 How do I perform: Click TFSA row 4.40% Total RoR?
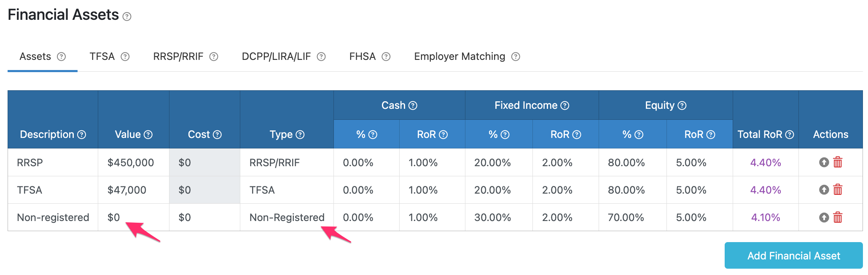pos(766,190)
